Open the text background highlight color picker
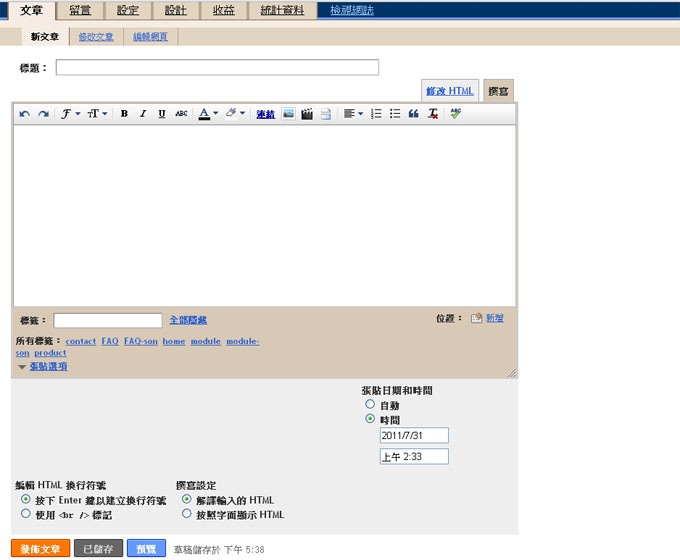Screen dimensions: 680x560 [x=235, y=113]
